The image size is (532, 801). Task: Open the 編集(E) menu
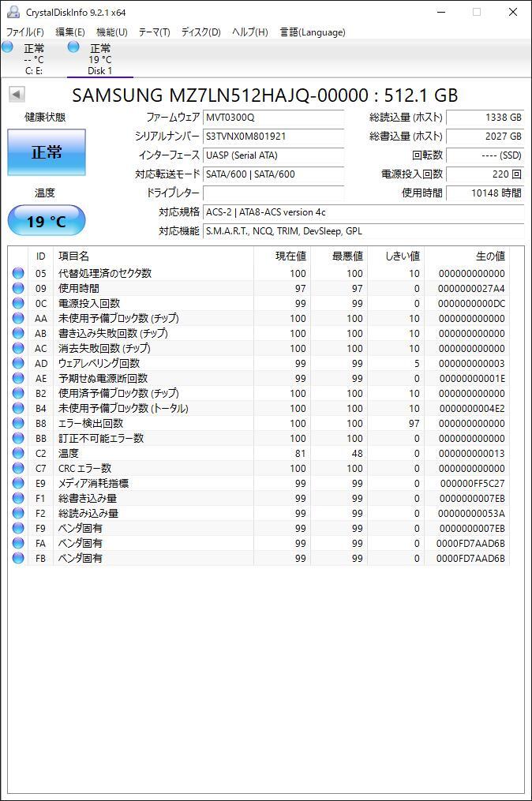(x=70, y=32)
